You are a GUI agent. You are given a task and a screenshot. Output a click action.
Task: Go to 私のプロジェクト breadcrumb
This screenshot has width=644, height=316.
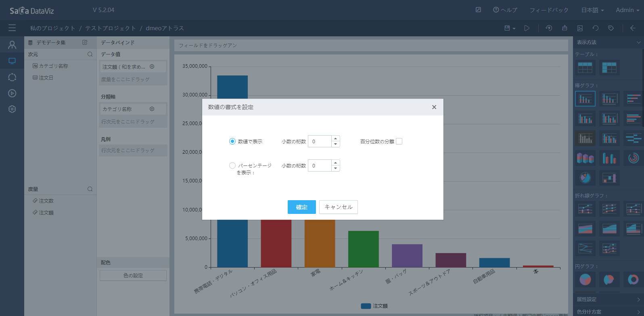click(x=52, y=28)
